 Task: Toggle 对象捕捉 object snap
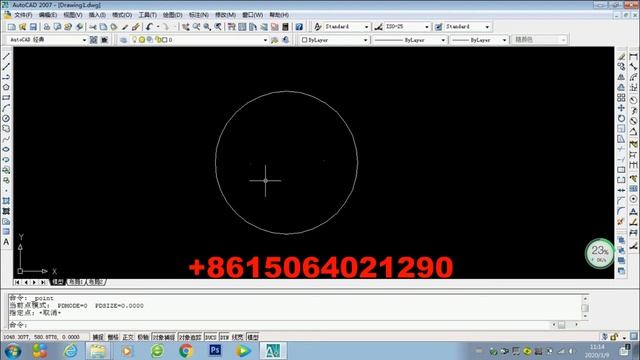coord(164,337)
